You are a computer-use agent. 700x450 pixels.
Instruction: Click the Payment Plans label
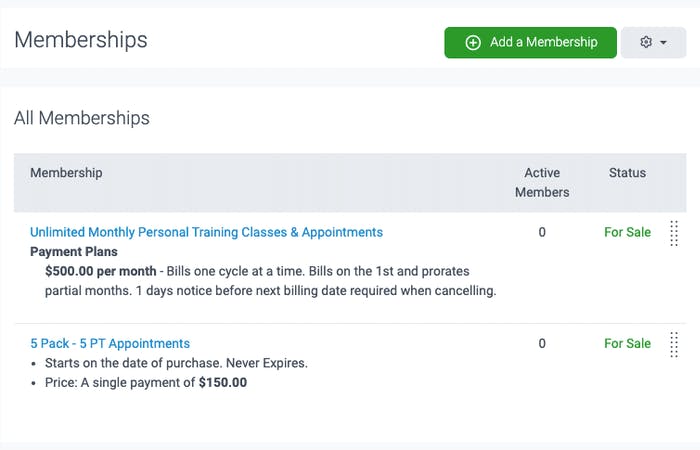pyautogui.click(x=74, y=252)
